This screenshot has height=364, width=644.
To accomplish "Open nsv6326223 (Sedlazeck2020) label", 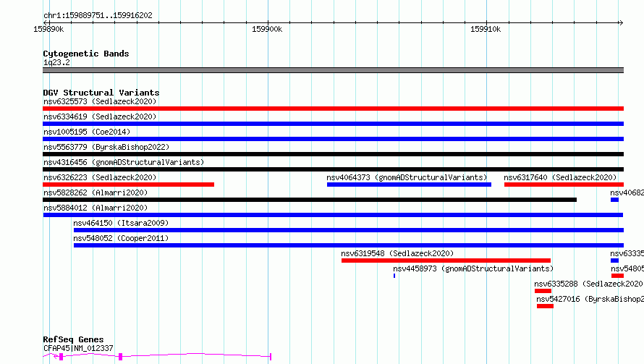I will (100, 177).
